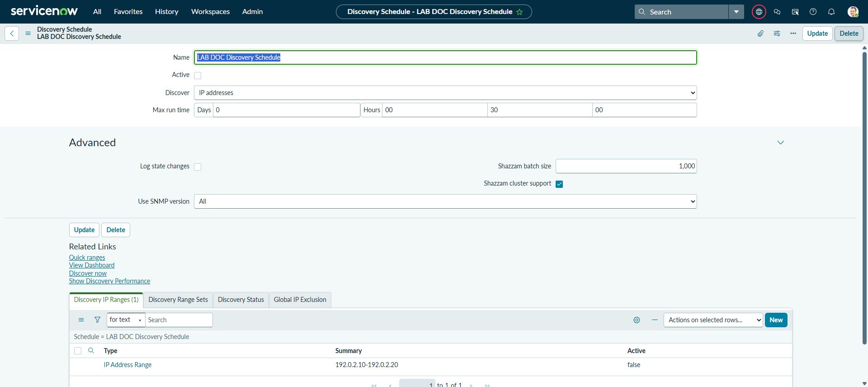Open the global scope picker globe icon

pyautogui.click(x=759, y=12)
